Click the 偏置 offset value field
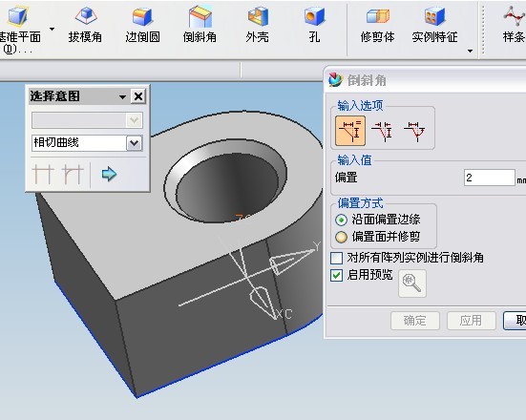Image resolution: width=526 pixels, height=420 pixels. [490, 178]
